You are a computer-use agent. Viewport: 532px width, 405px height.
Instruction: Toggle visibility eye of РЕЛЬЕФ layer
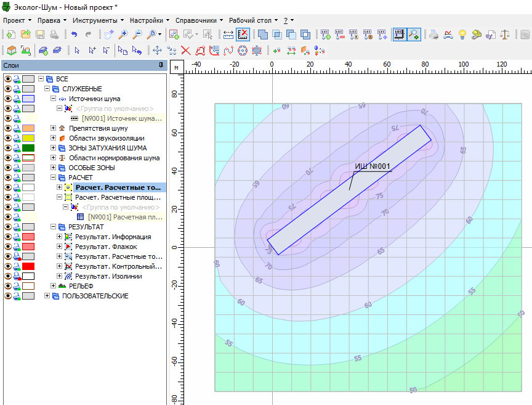point(8,286)
